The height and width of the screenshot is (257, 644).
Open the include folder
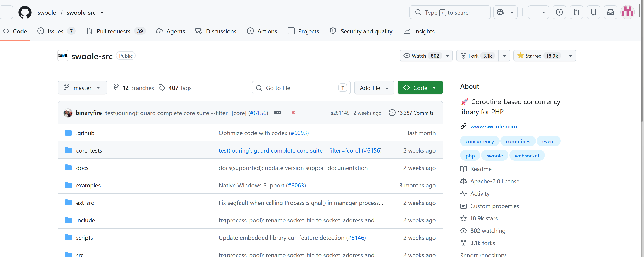click(85, 220)
